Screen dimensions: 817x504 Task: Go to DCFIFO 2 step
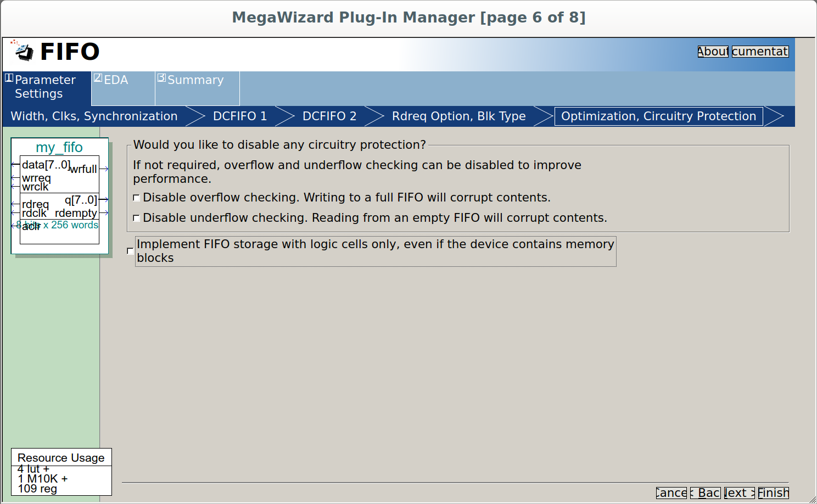pos(329,116)
